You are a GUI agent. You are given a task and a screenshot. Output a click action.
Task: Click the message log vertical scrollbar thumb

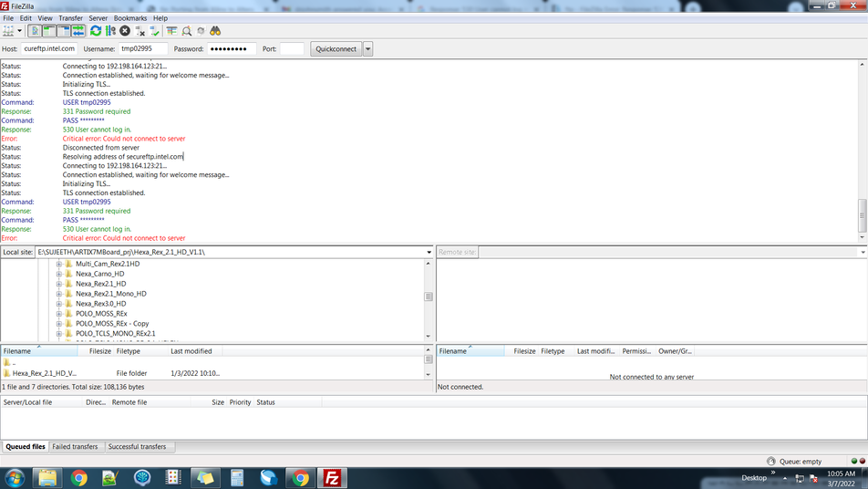[x=862, y=215]
